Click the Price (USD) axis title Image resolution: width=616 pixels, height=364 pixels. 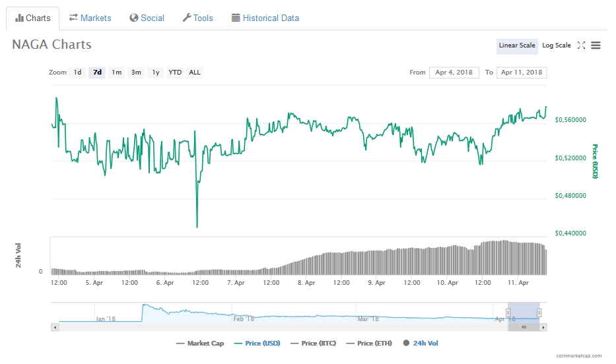[595, 161]
